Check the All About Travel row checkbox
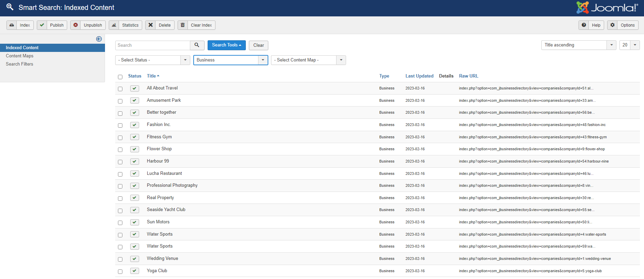Image resolution: width=644 pixels, height=279 pixels. click(120, 89)
